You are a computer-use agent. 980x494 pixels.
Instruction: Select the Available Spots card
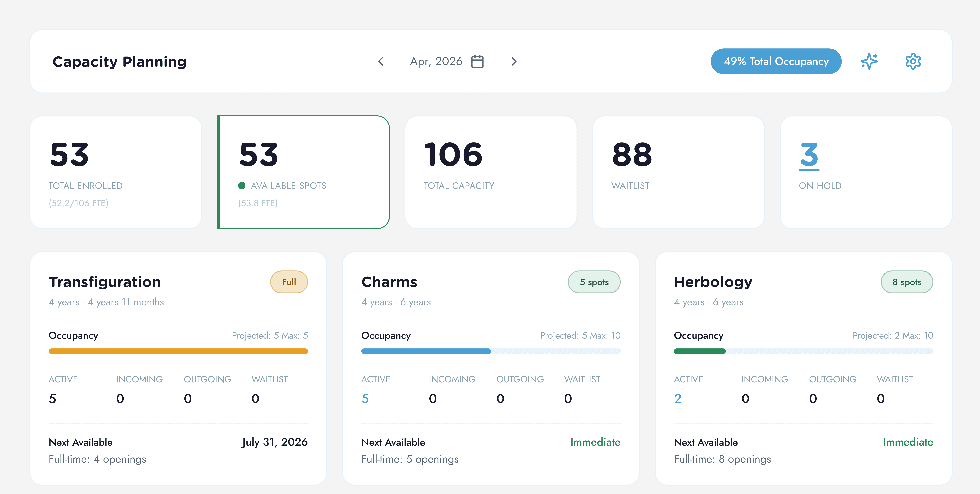pos(303,172)
